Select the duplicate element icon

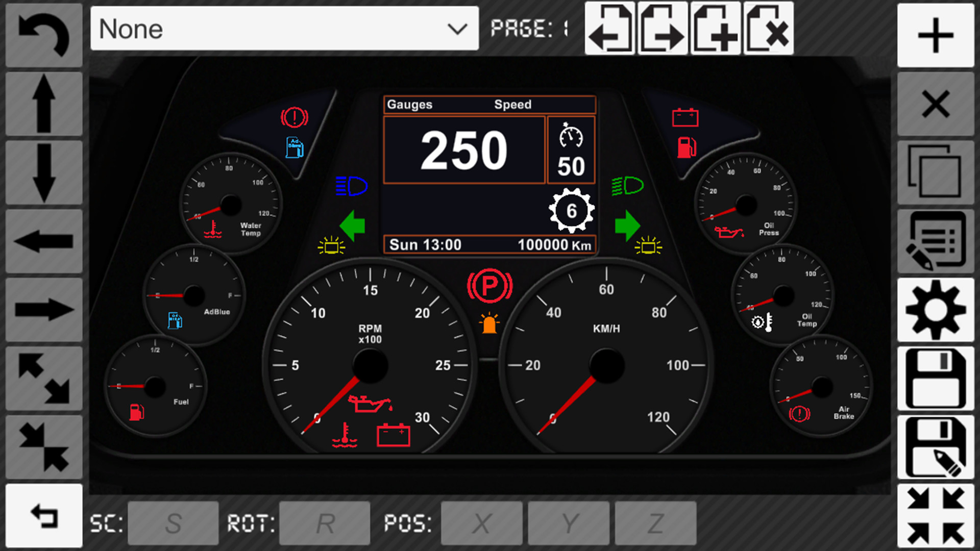(x=936, y=171)
